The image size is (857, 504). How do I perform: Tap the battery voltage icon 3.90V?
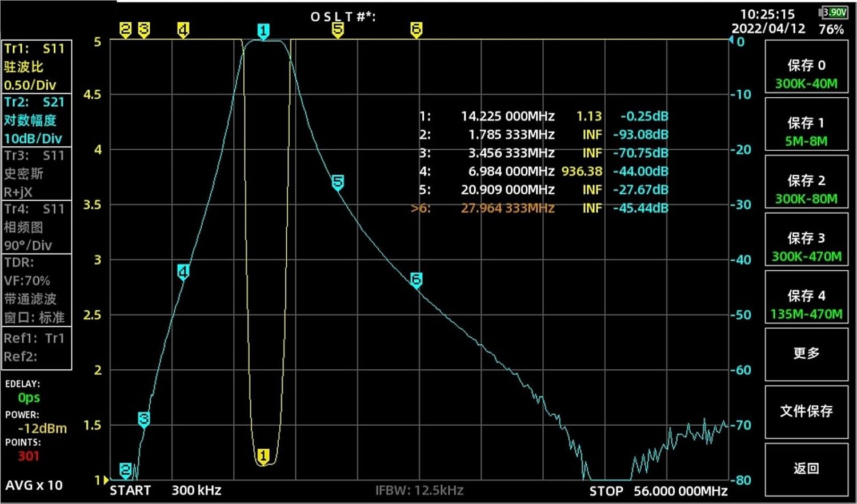(834, 12)
